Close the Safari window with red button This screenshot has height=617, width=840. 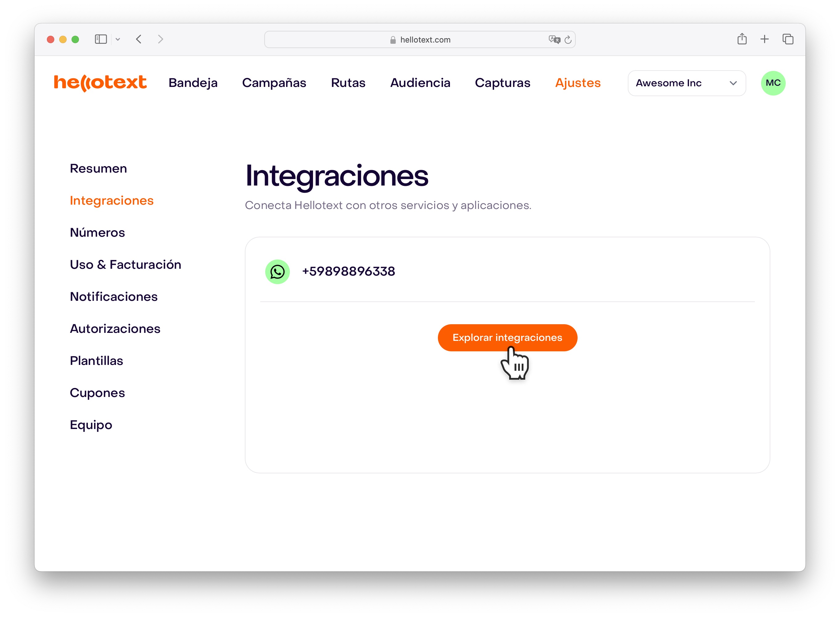point(51,39)
